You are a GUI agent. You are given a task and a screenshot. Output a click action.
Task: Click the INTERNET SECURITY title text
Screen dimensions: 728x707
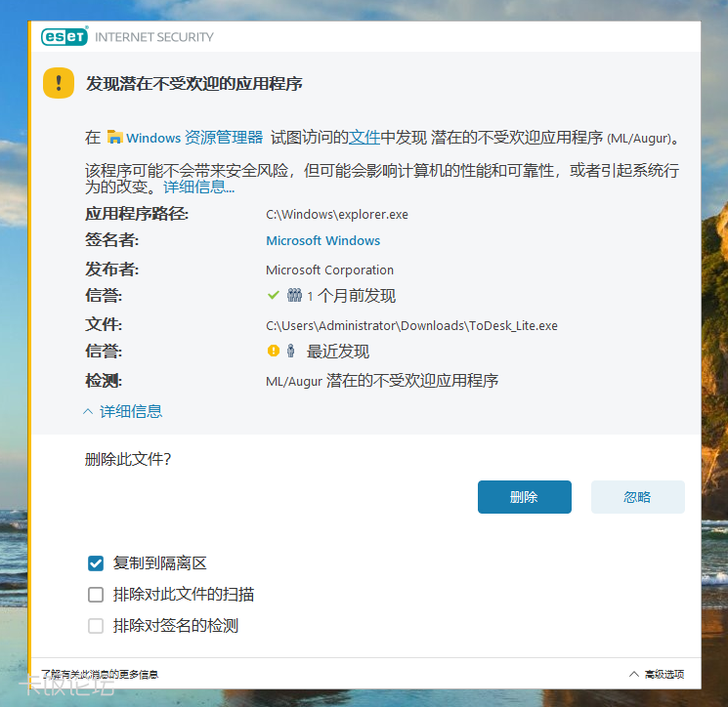click(x=154, y=37)
